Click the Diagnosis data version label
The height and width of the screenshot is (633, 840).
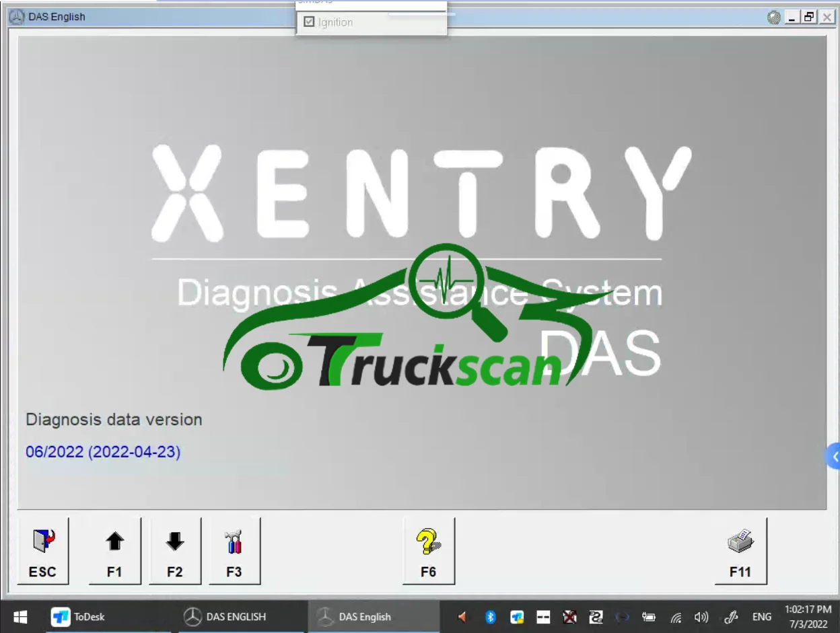[114, 420]
